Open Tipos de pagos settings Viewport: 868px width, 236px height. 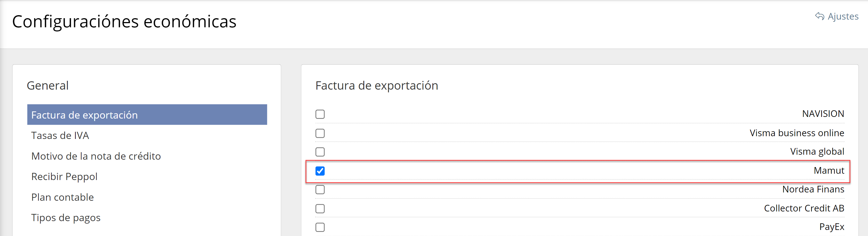pos(66,218)
